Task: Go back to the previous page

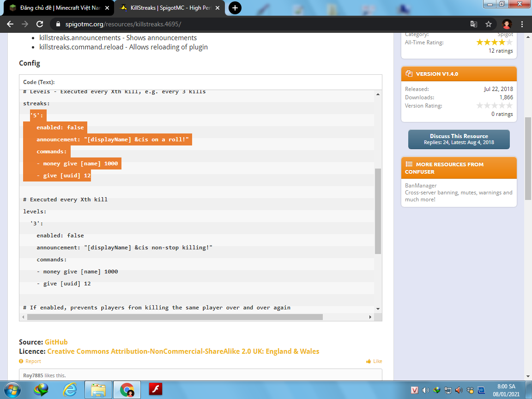Action: (x=10, y=24)
